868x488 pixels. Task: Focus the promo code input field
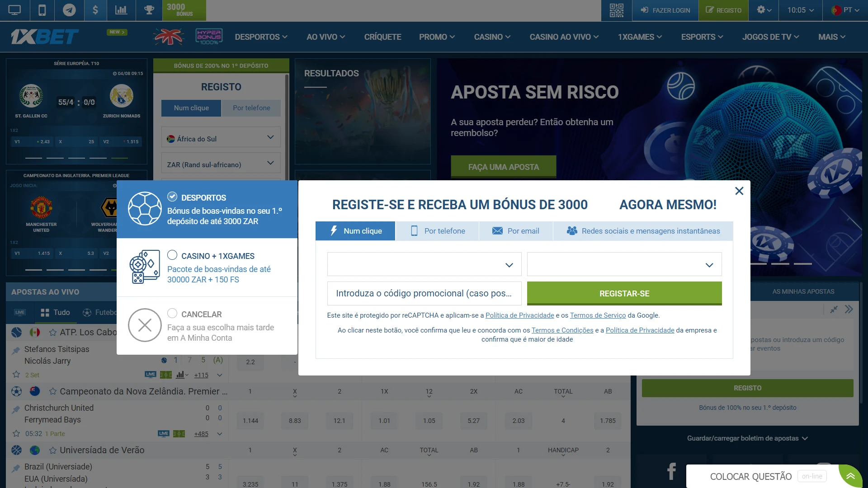click(424, 293)
